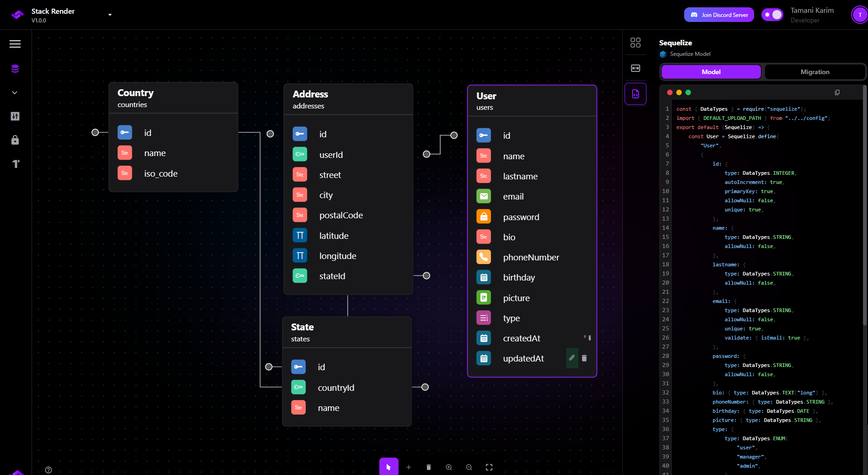868x475 pixels.
Task: Click the bio field in User table
Action: (x=532, y=237)
